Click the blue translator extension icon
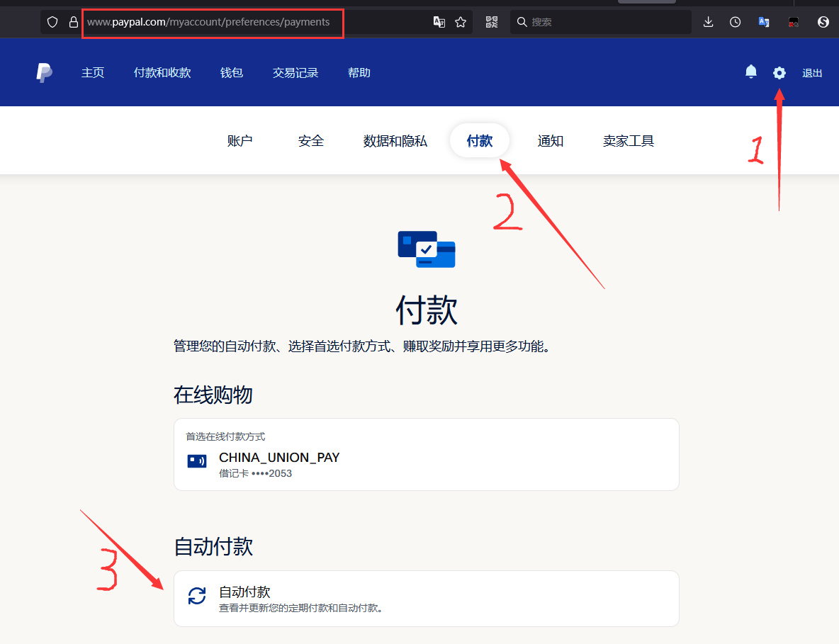 click(764, 22)
